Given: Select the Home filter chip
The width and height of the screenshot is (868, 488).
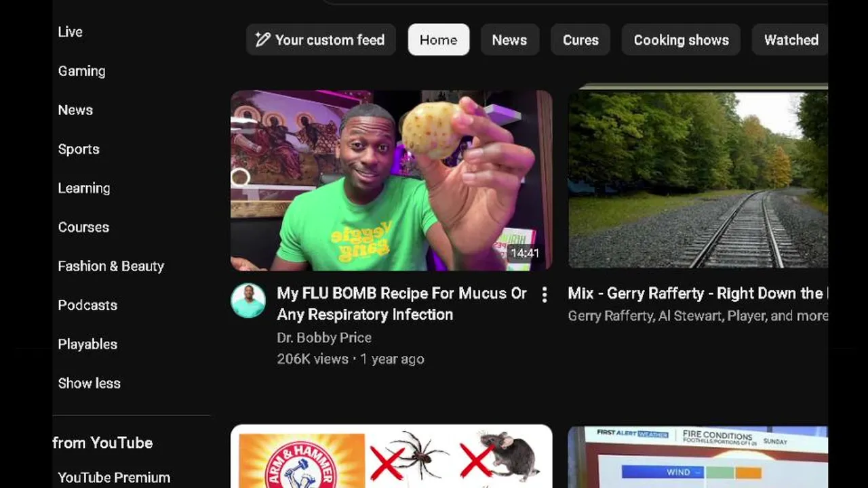Looking at the screenshot, I should tap(438, 40).
